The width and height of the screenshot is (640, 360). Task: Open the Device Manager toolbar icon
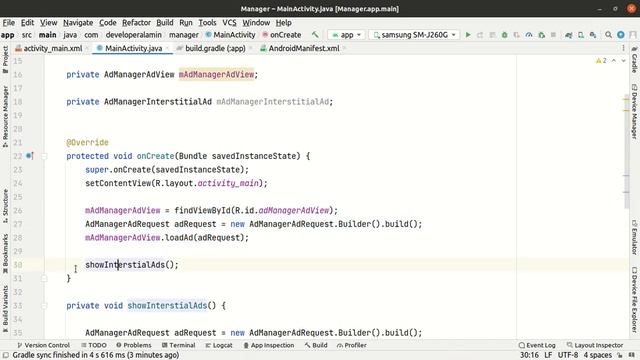point(581,35)
